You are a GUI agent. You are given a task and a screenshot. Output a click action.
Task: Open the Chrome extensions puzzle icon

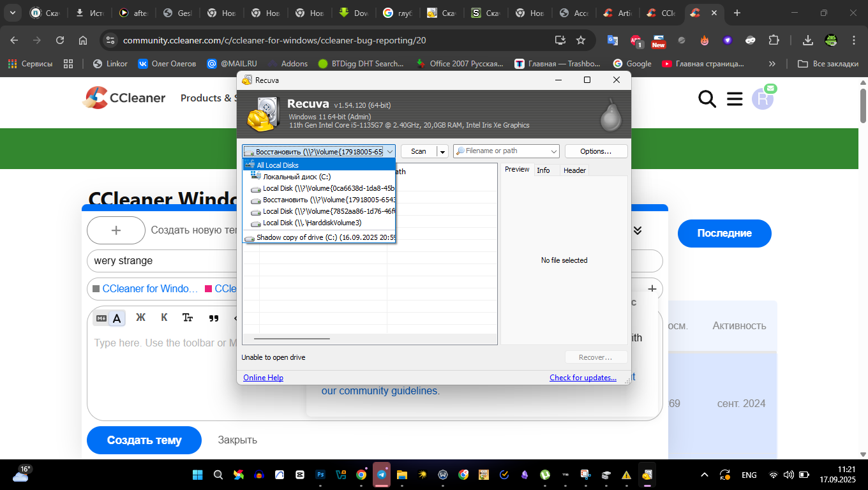tap(774, 40)
